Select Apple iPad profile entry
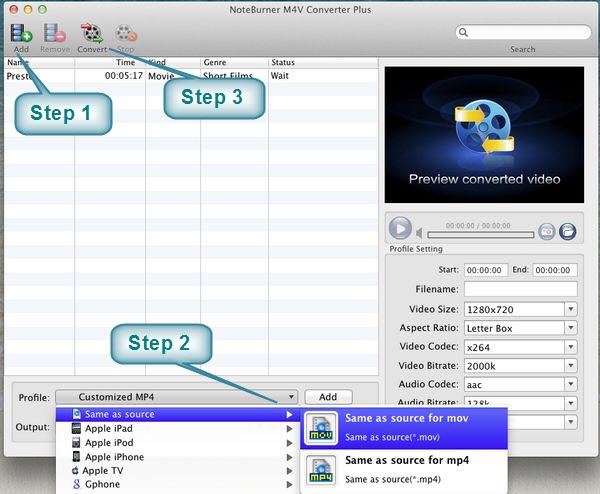 (177, 429)
